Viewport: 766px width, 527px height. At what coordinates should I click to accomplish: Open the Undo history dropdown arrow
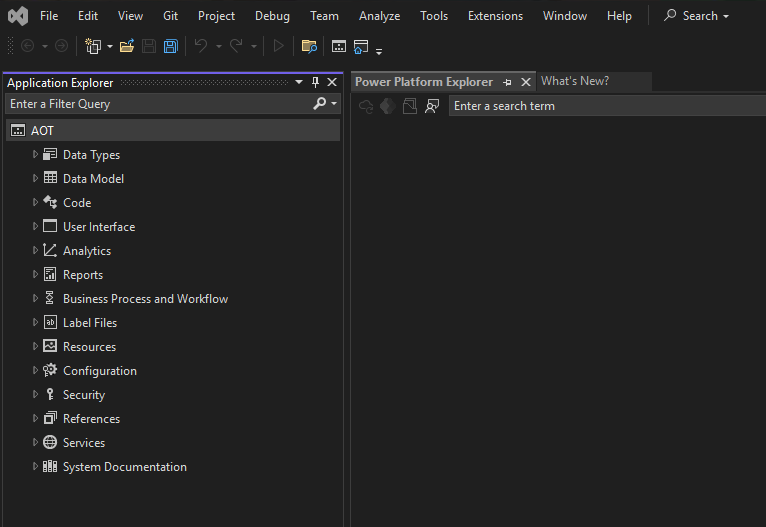(x=219, y=46)
